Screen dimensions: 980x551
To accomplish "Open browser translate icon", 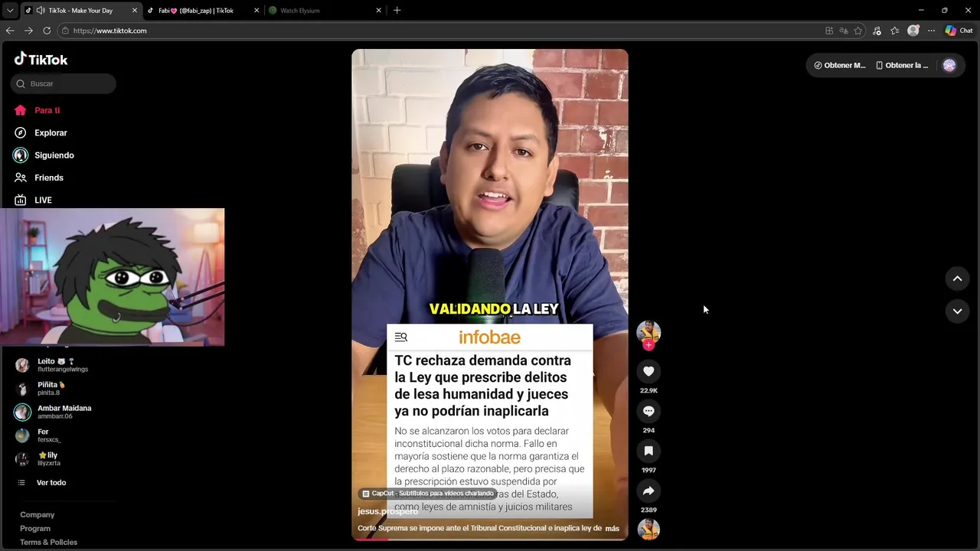I will [844, 31].
